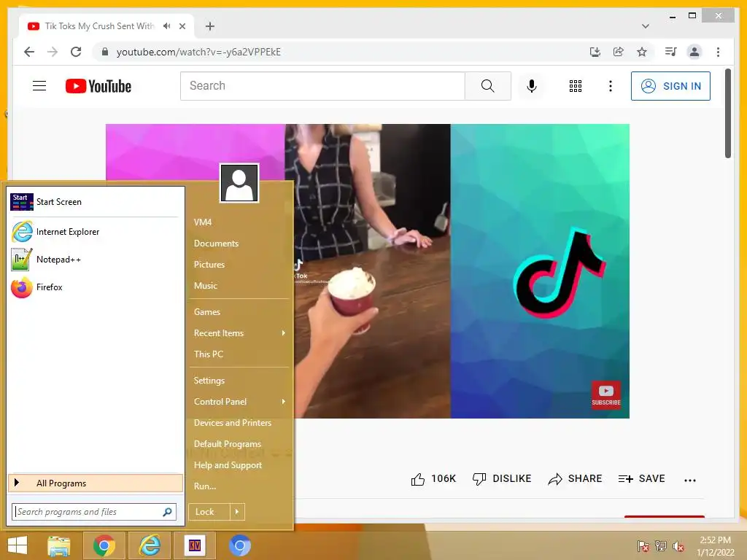Open Internet Explorer from the taskbar
The width and height of the screenshot is (747, 560).
[149, 545]
